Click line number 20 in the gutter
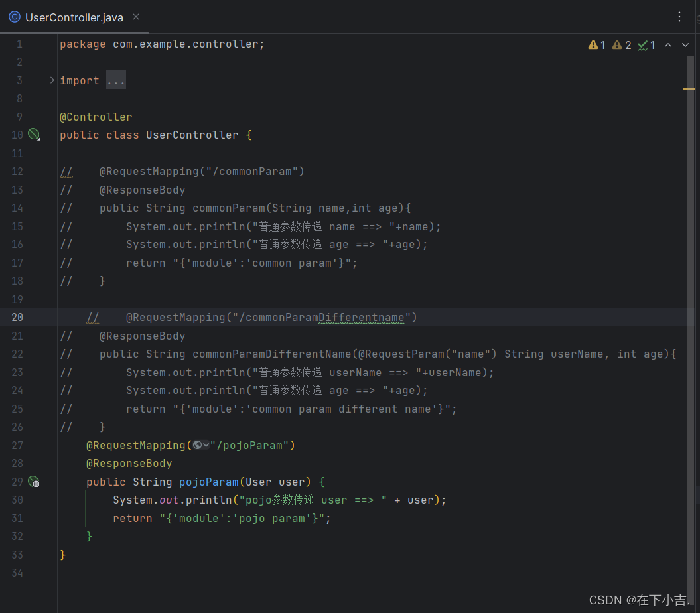This screenshot has height=613, width=700. click(x=17, y=317)
